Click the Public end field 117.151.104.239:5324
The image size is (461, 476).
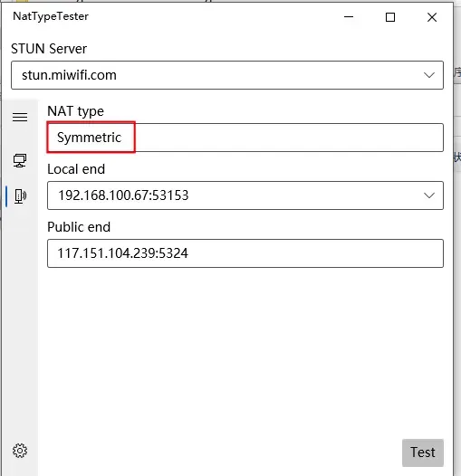(245, 253)
